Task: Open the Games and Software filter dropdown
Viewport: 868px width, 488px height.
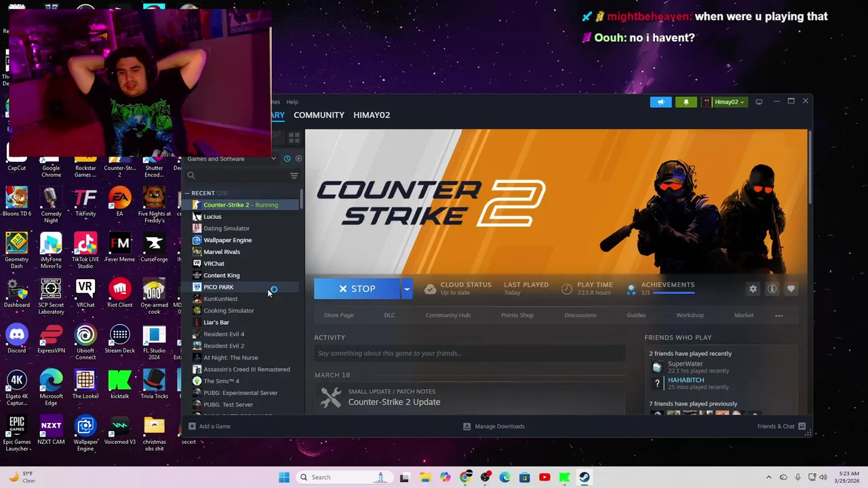Action: [x=231, y=159]
